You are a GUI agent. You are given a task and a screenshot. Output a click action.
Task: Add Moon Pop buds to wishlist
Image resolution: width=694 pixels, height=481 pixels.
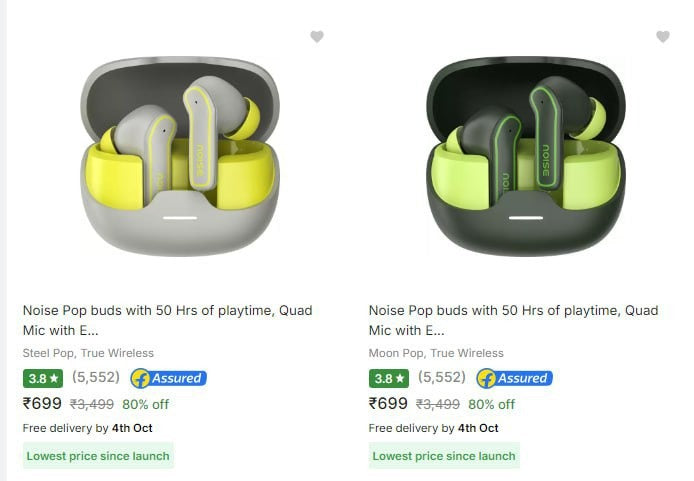[x=663, y=37]
